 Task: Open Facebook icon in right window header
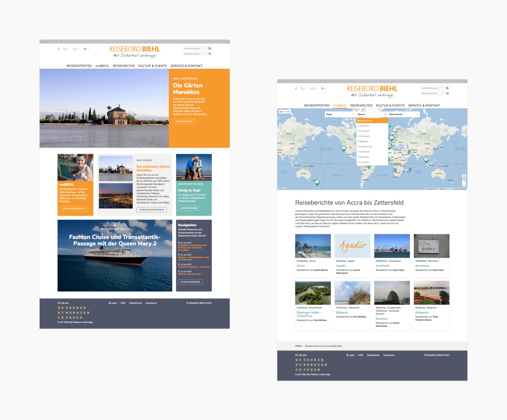pos(296,89)
